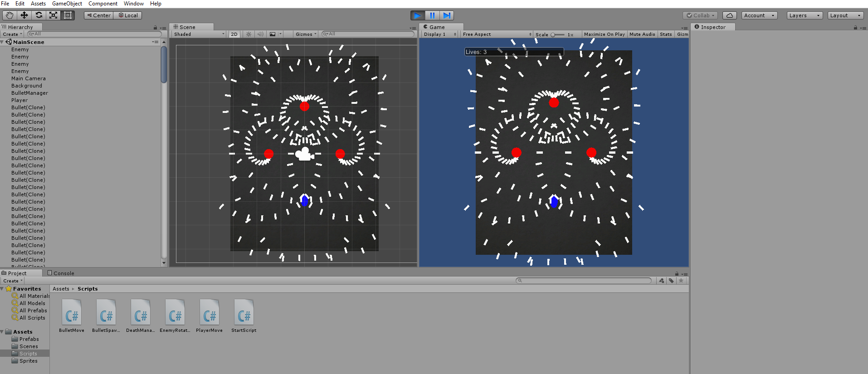Collapse the MainScene tree
The image size is (868, 374).
coord(2,42)
